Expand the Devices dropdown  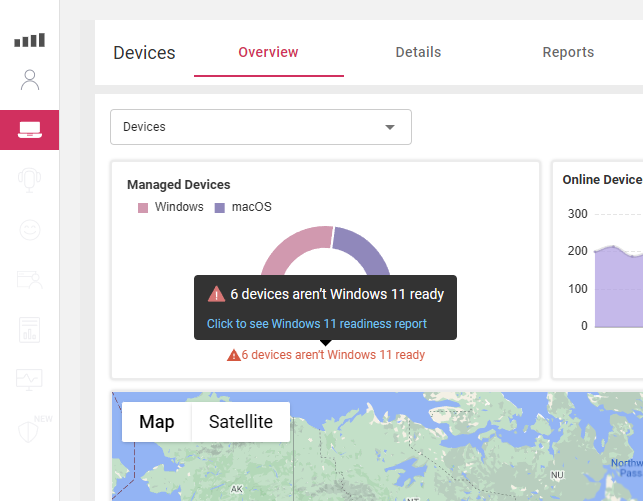[260, 127]
